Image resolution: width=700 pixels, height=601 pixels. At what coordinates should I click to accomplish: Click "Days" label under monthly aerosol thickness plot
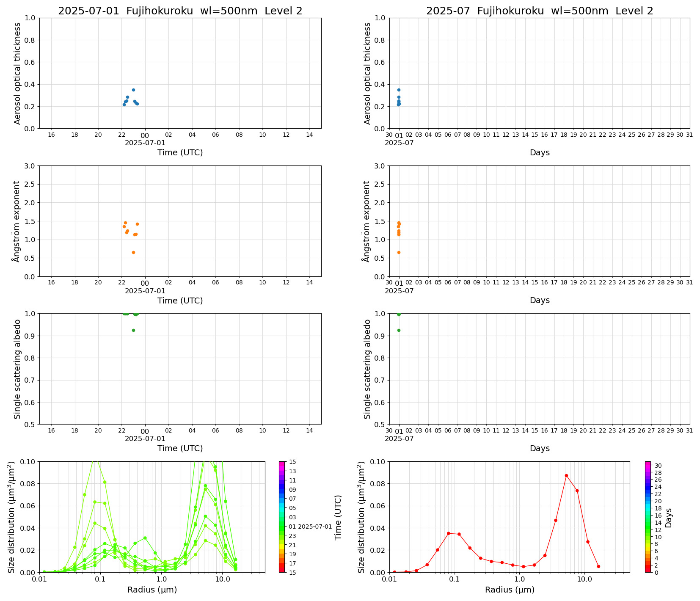point(540,152)
